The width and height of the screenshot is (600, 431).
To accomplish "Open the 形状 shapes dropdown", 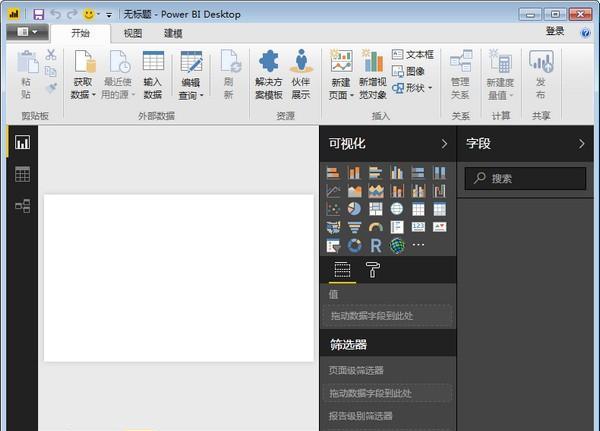I will [412, 88].
